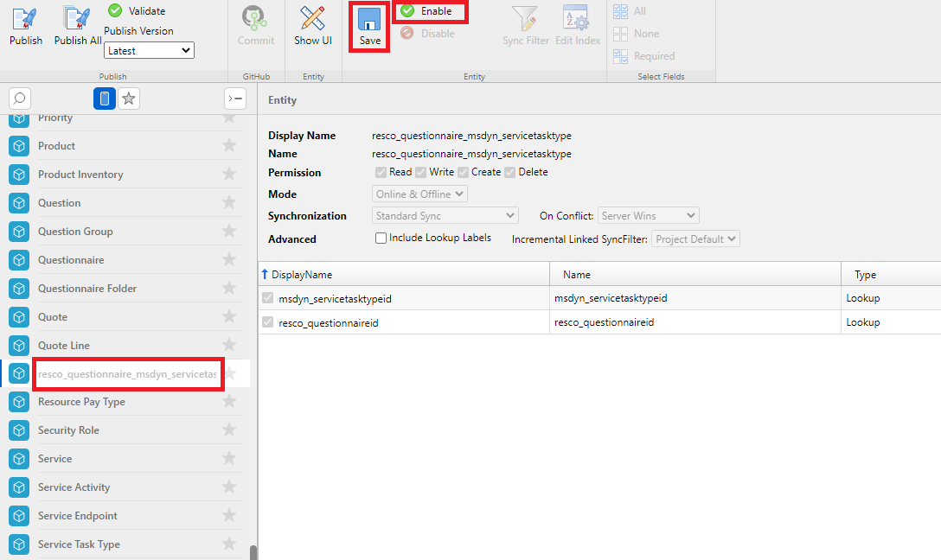The height and width of the screenshot is (560, 941).
Task: Click the Product entity cube icon
Action: pyautogui.click(x=19, y=146)
